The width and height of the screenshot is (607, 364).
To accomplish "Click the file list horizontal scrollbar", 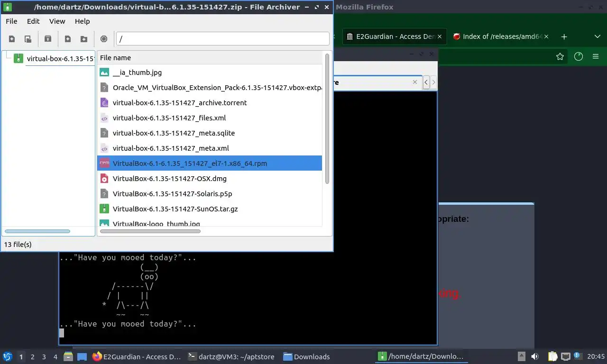I will 150,231.
